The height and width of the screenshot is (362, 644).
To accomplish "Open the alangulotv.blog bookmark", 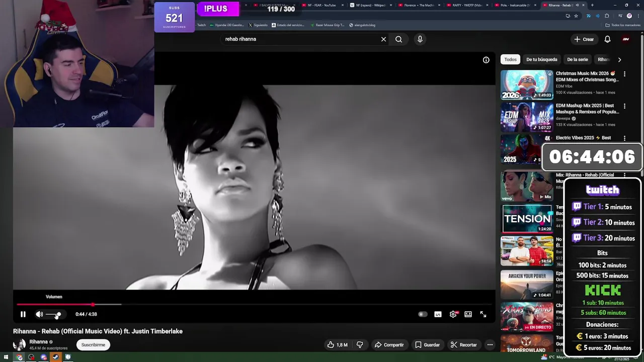I will click(362, 25).
